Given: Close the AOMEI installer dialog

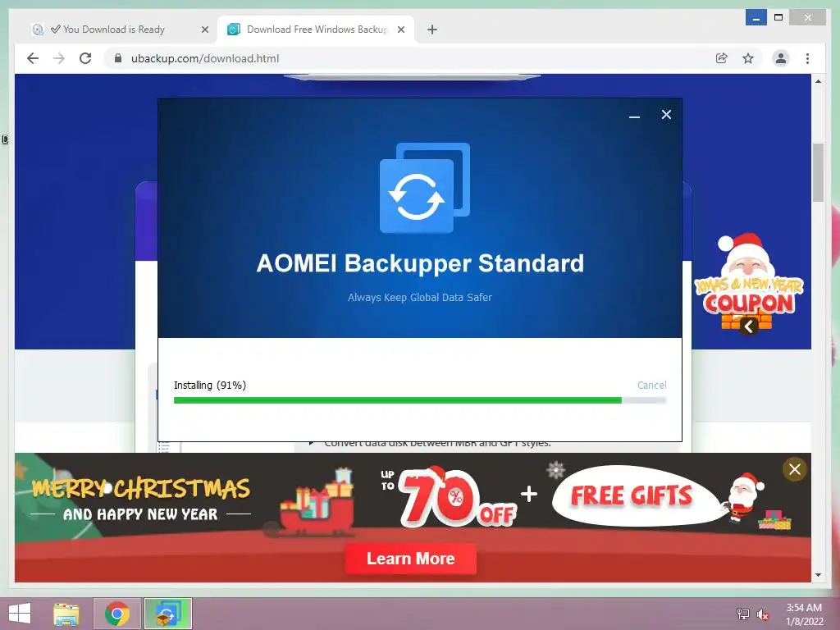Looking at the screenshot, I should [666, 115].
